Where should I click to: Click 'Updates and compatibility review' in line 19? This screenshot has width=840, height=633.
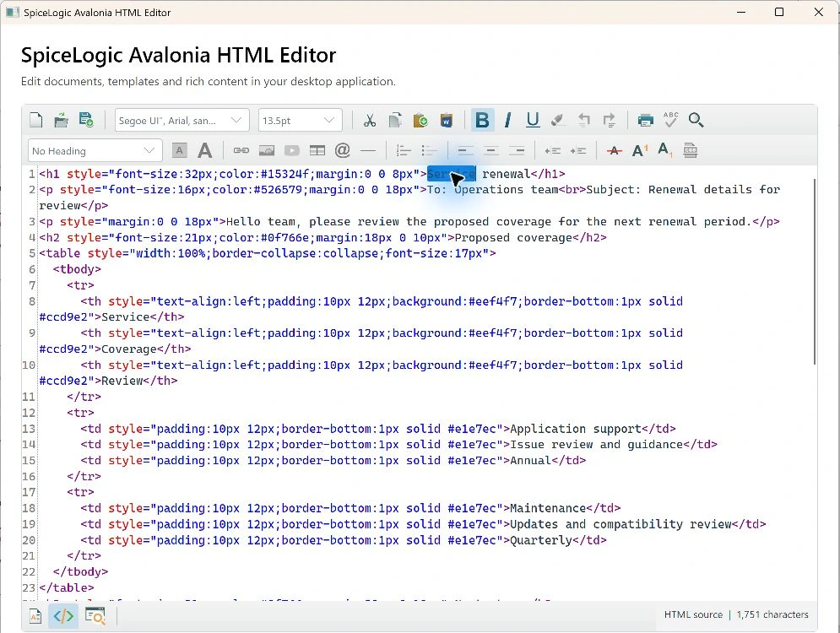point(621,524)
